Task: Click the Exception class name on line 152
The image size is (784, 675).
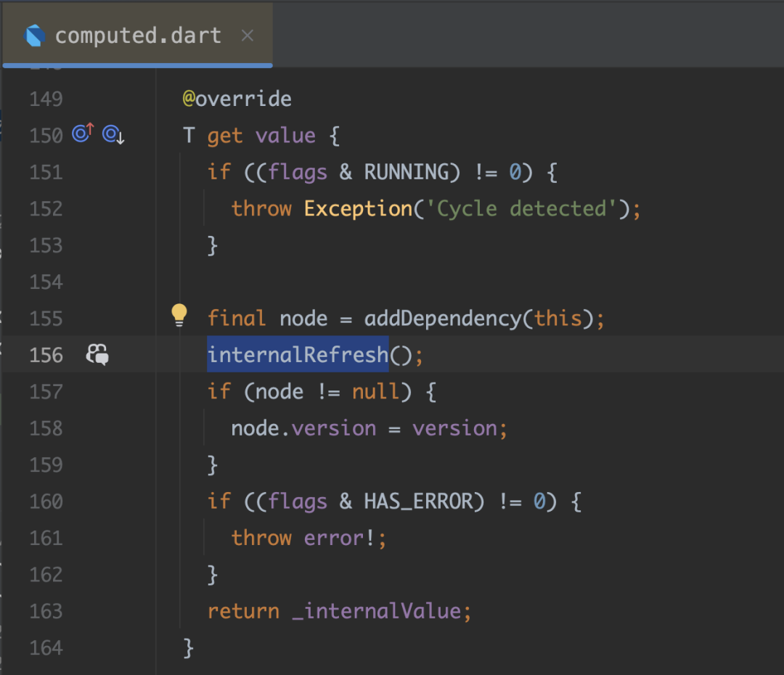Action: pos(357,208)
